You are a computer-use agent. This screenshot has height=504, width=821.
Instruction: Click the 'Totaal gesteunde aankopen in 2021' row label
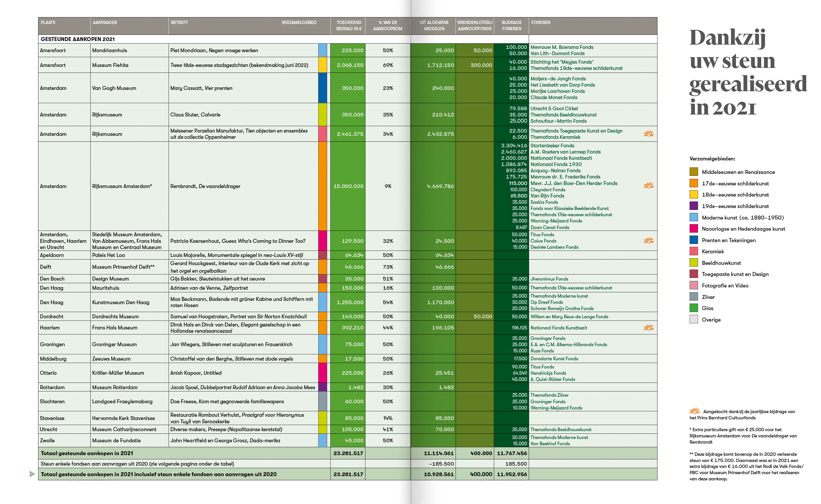point(87,453)
